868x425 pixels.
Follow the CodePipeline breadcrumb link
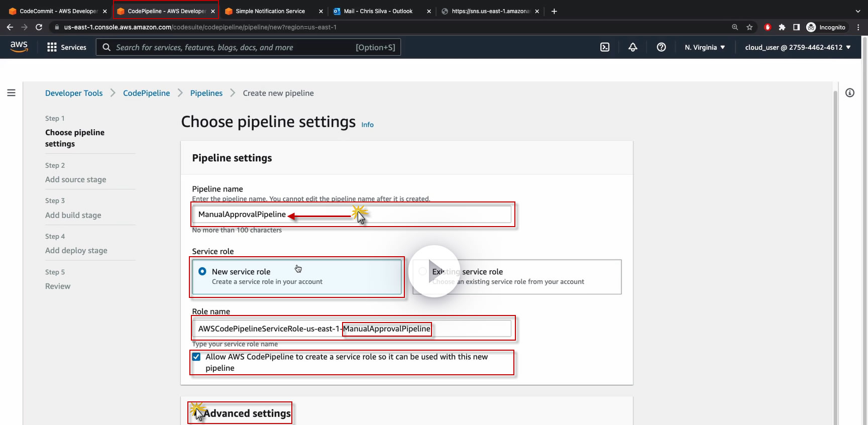point(147,93)
